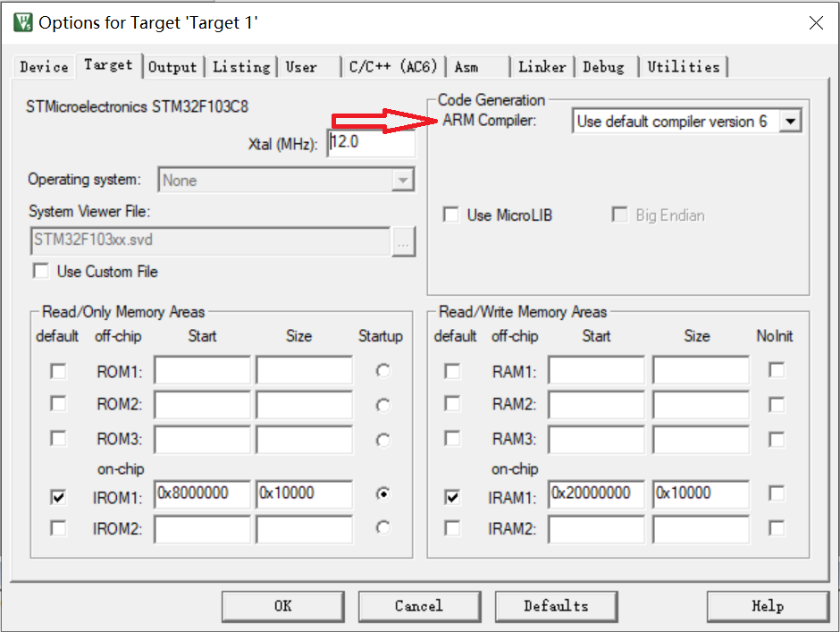Select IROM1 Startup radio button
Screen dimensions: 840x632
383,493
